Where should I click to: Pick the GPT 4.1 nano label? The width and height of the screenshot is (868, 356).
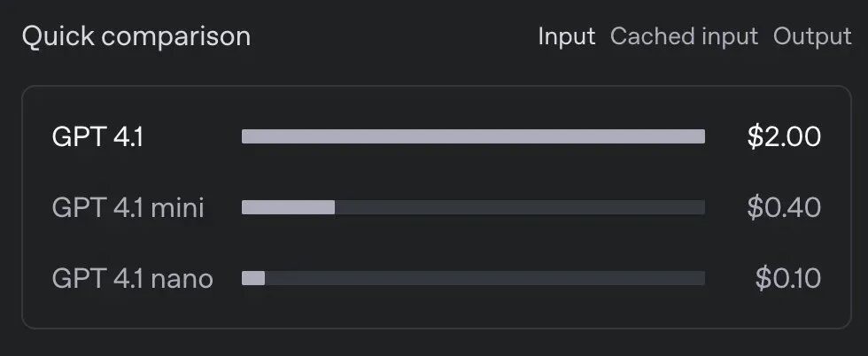tap(132, 278)
